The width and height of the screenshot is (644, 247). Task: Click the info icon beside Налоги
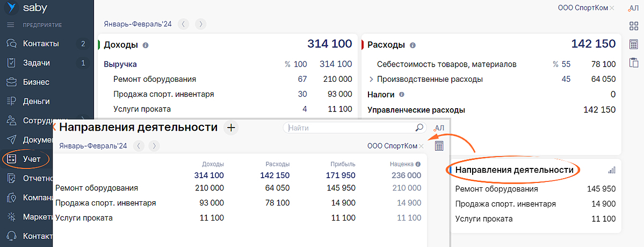click(x=401, y=95)
